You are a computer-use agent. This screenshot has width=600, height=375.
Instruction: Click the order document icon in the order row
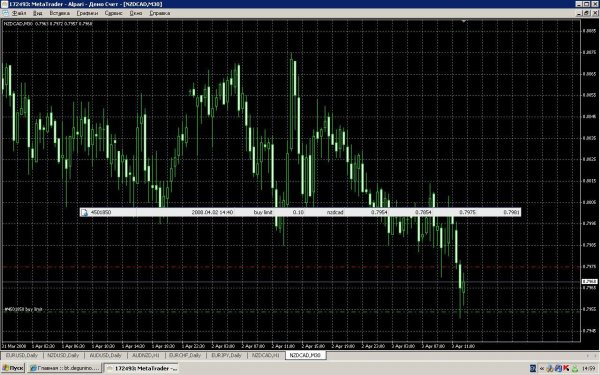click(85, 212)
